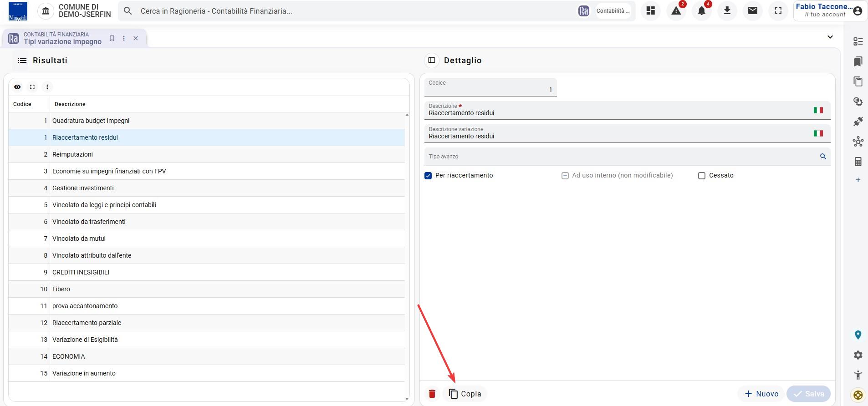Bookmark the Tipi variazione impegno tab
Viewport: 868px width, 406px height.
(112, 38)
